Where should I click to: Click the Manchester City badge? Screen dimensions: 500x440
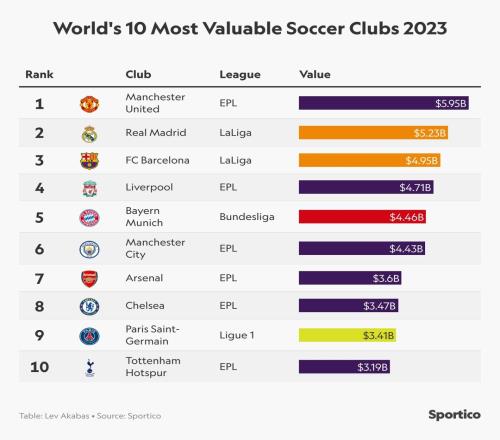(89, 249)
